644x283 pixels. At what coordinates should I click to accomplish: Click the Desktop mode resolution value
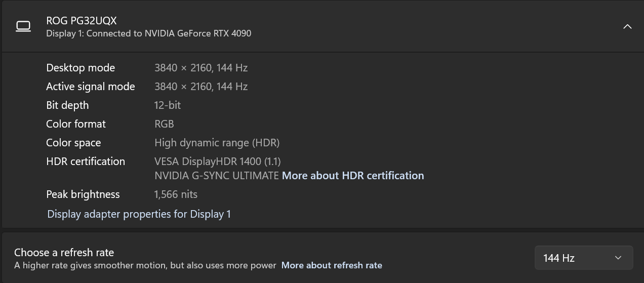point(201,68)
